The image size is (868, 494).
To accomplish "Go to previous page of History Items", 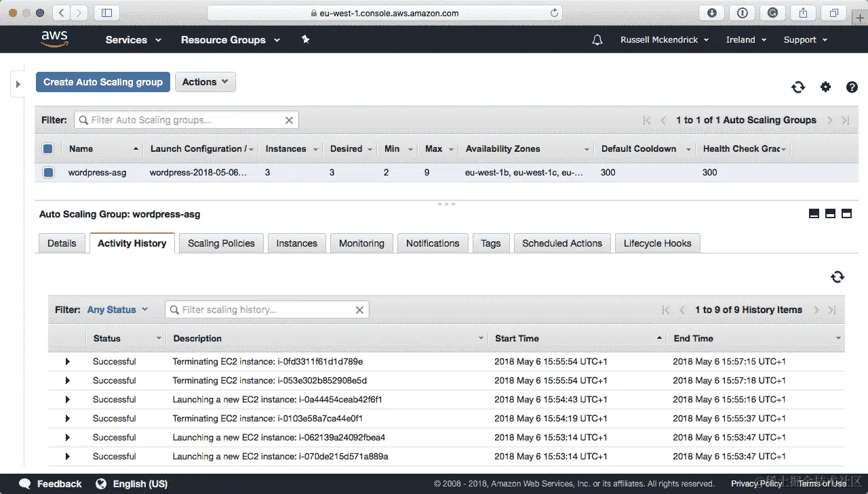I will [682, 310].
